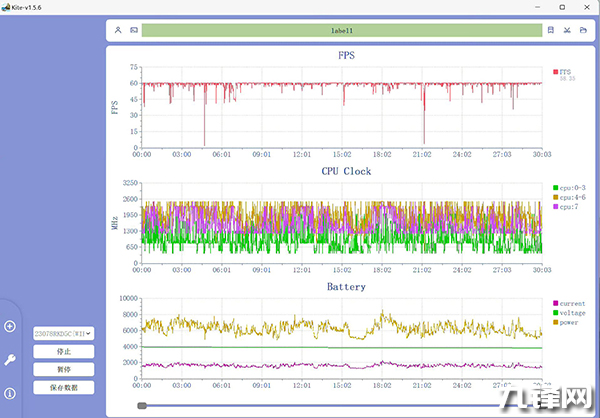
Task: Toggle the FPS series legend entry
Action: [x=564, y=72]
